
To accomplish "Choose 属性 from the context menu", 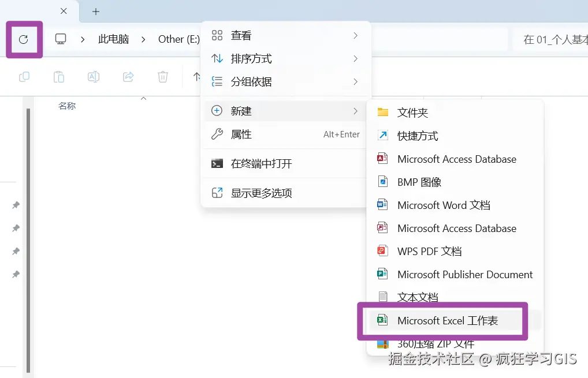I will pos(285,134).
